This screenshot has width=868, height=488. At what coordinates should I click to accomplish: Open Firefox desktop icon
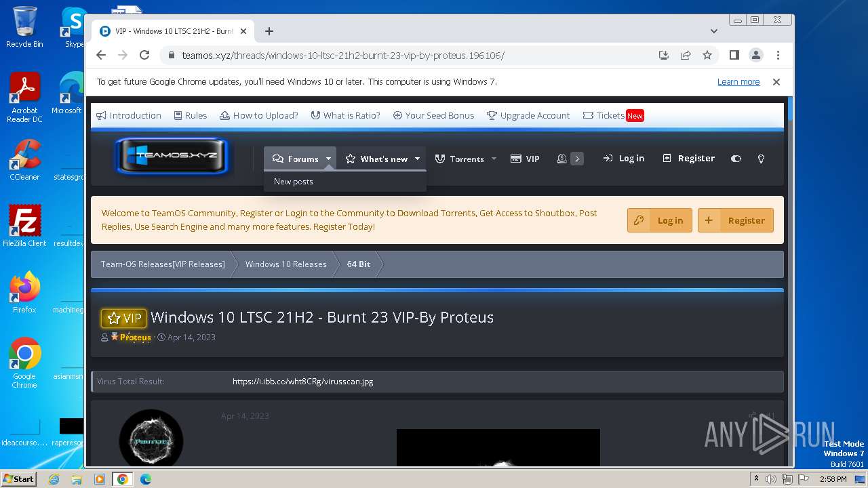coord(24,293)
